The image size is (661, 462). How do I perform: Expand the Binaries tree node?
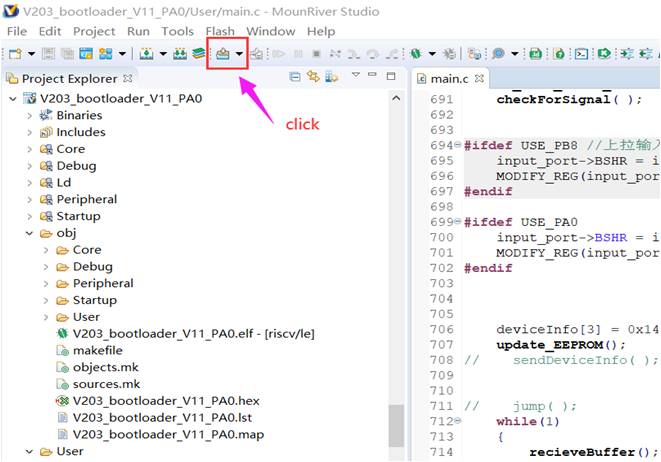30,116
